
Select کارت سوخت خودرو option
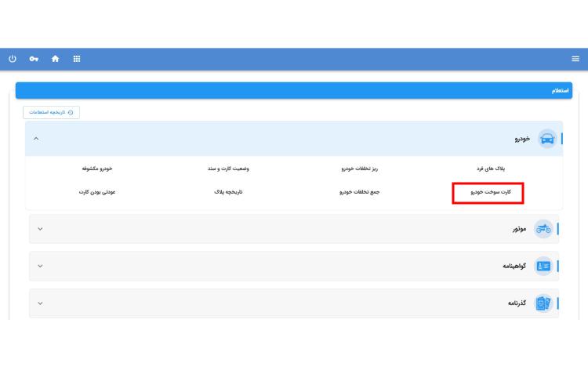pyautogui.click(x=488, y=192)
